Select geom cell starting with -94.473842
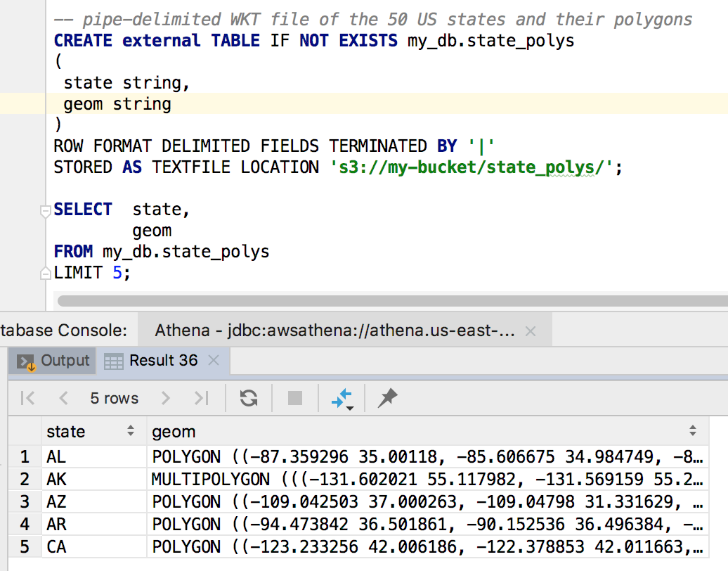Screen dimensions: 728x571 (428, 524)
